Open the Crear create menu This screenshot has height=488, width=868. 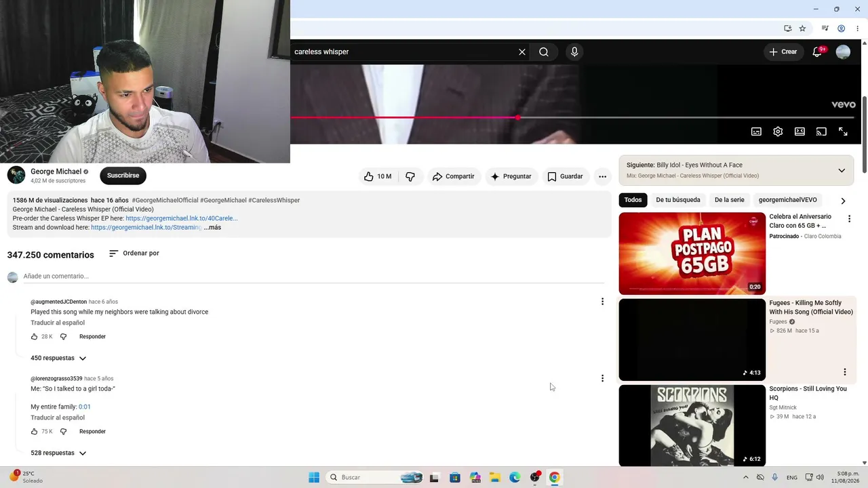tap(783, 52)
